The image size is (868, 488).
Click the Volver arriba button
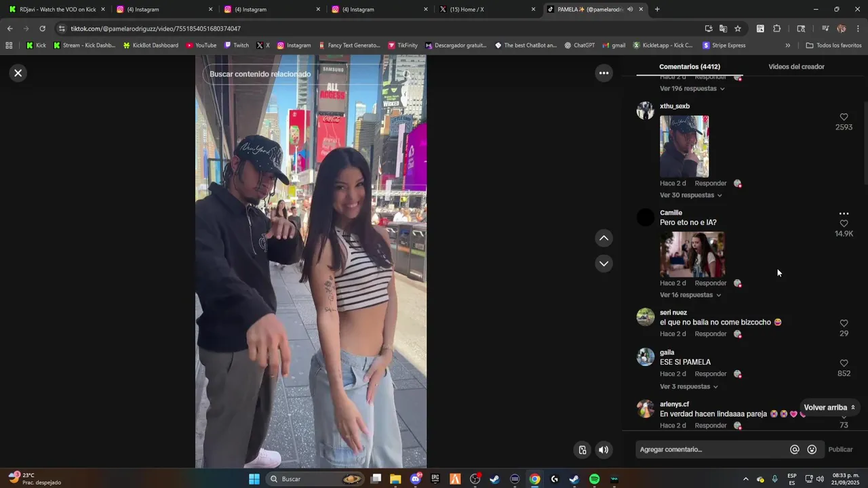click(x=830, y=407)
